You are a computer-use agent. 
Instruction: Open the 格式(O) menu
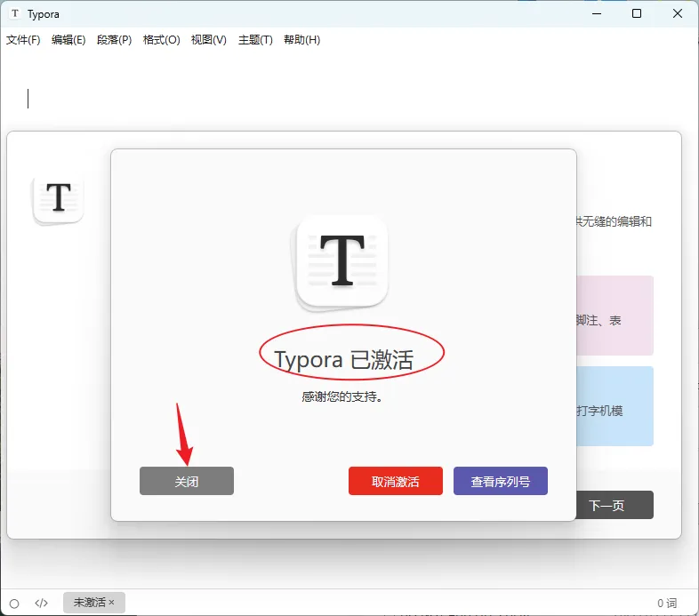(x=161, y=40)
